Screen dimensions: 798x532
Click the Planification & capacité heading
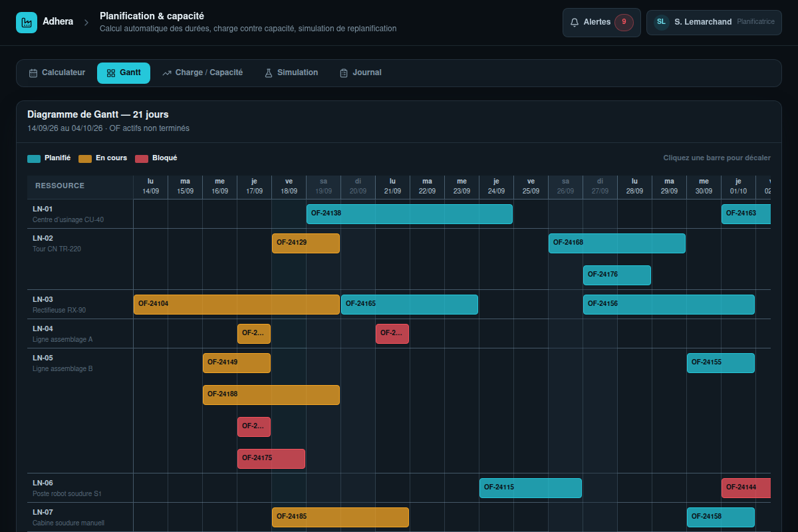[x=152, y=15]
